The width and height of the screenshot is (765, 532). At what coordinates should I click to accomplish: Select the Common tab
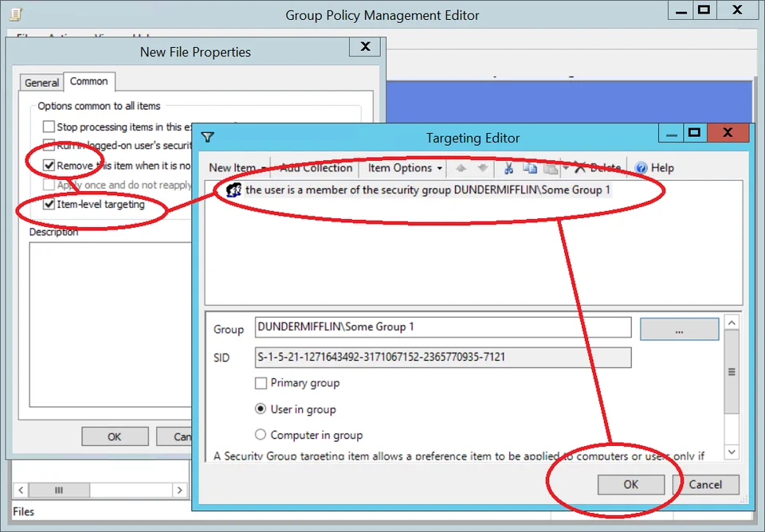point(88,81)
